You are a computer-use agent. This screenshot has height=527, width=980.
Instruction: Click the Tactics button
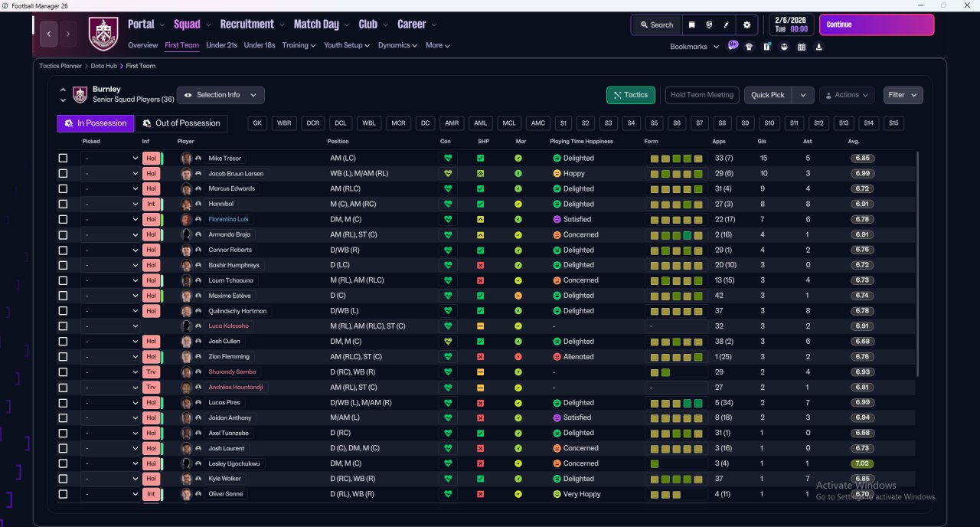[x=630, y=95]
